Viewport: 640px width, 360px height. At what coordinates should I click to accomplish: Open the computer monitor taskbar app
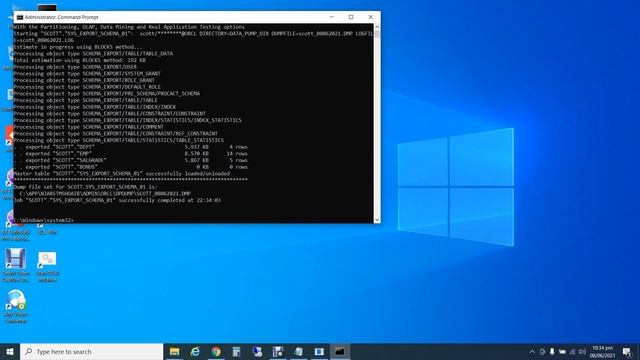click(257, 351)
